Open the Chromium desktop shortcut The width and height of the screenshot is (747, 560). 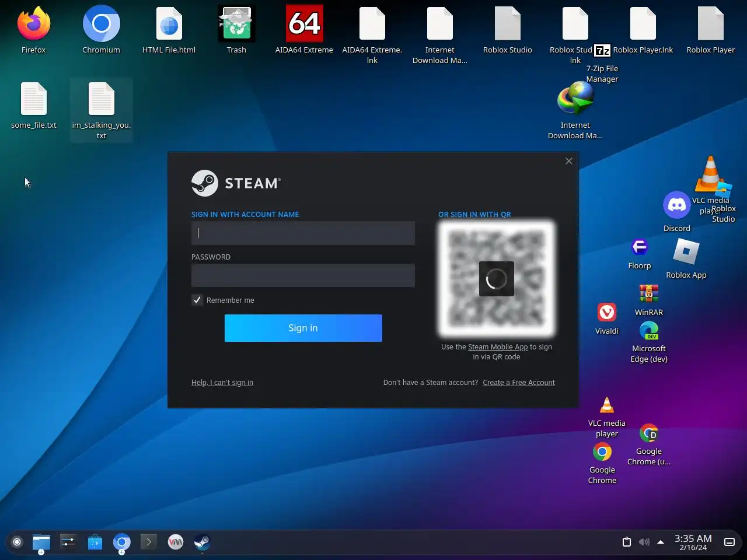pyautogui.click(x=102, y=24)
